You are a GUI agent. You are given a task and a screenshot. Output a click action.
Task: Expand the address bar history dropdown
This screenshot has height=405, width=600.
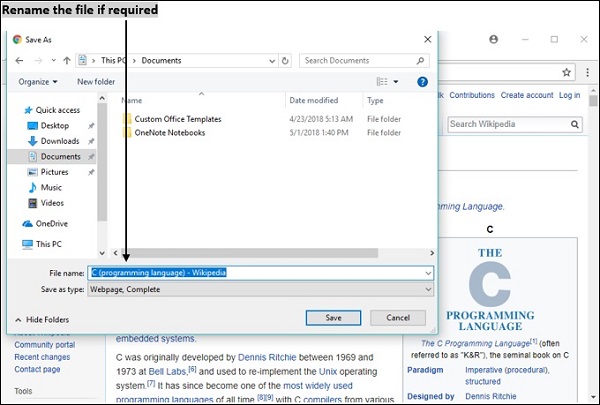click(x=272, y=61)
